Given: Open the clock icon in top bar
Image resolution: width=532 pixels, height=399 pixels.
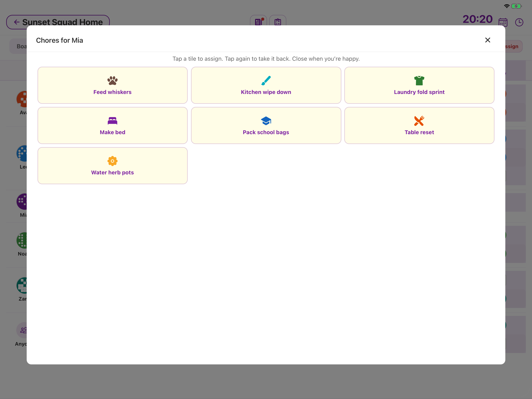Looking at the screenshot, I should tap(519, 22).
